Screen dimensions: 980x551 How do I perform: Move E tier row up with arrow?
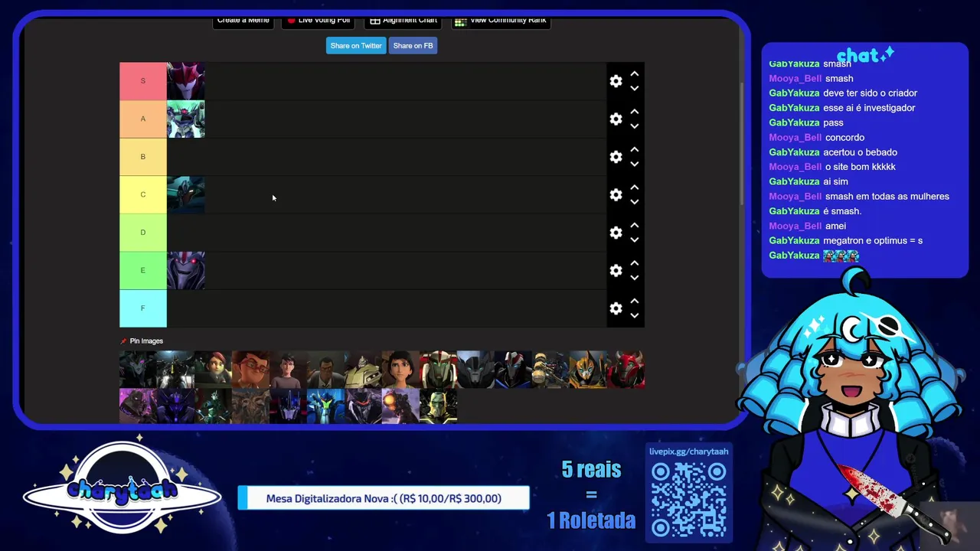click(x=635, y=263)
